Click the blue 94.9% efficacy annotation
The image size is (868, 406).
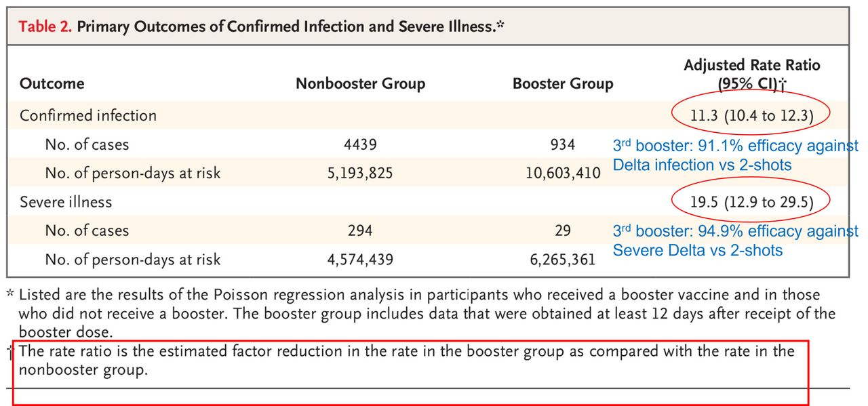pos(735,241)
